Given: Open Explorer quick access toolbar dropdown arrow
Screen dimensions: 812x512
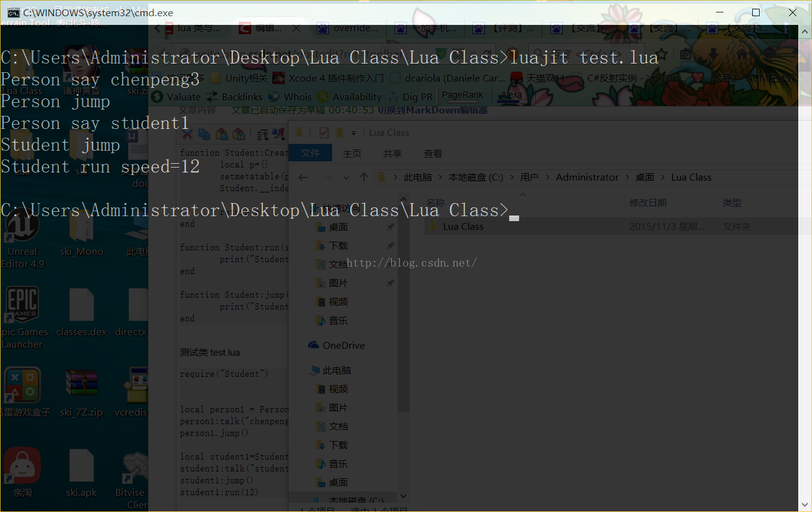Looking at the screenshot, I should [353, 133].
